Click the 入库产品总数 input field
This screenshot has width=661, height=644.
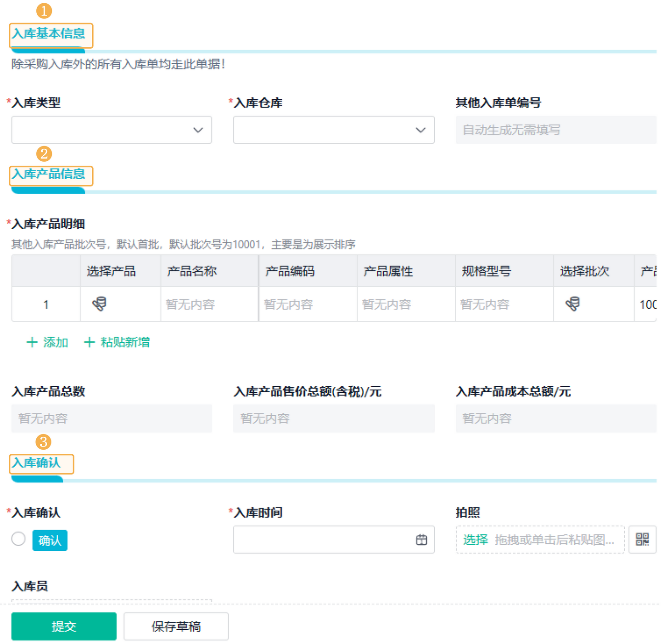point(111,418)
